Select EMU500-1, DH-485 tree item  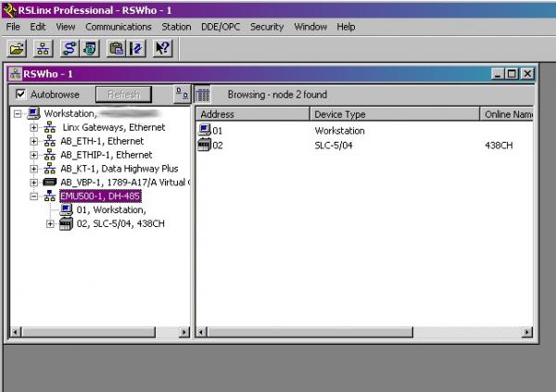(x=100, y=196)
